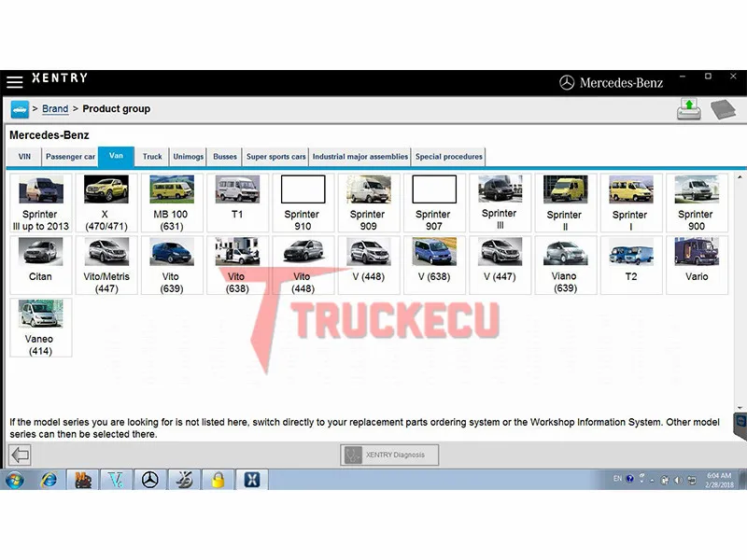Open the Vediamo V taskbar icon
747x560 pixels.
[x=116, y=480]
